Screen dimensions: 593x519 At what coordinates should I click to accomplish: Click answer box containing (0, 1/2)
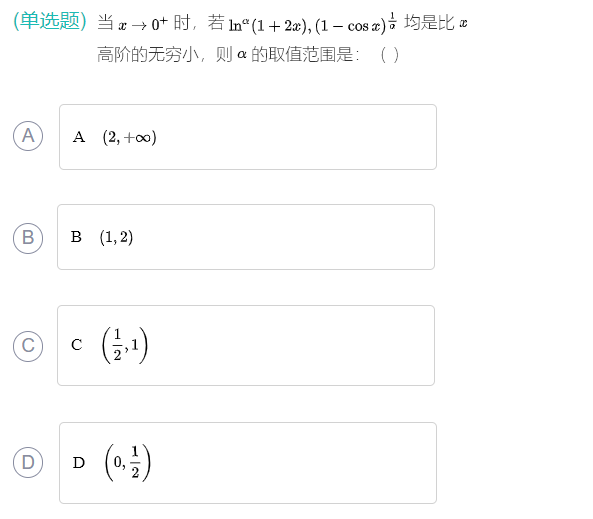(248, 463)
